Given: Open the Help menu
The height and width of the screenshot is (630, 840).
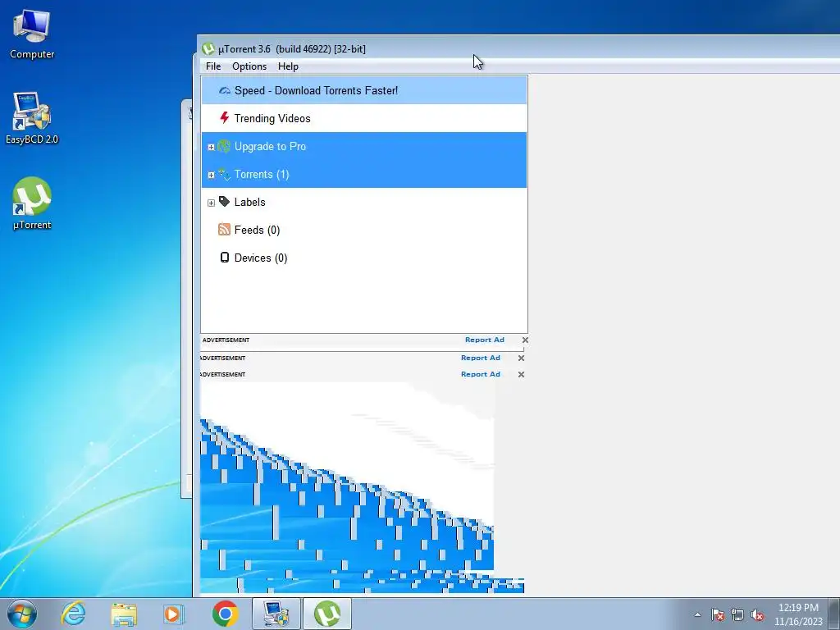Looking at the screenshot, I should click(288, 66).
